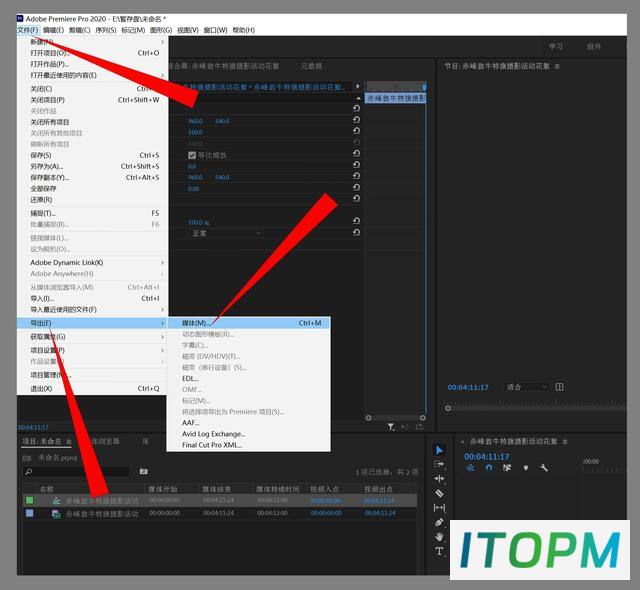Click the clip icon in blue-labeled row
Image resolution: width=640 pixels, height=590 pixels.
pyautogui.click(x=56, y=514)
